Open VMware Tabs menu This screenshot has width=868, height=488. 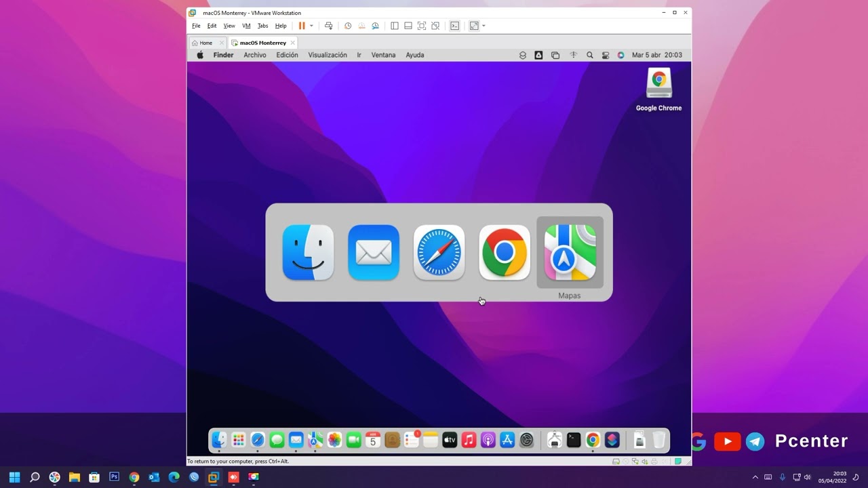tap(262, 26)
